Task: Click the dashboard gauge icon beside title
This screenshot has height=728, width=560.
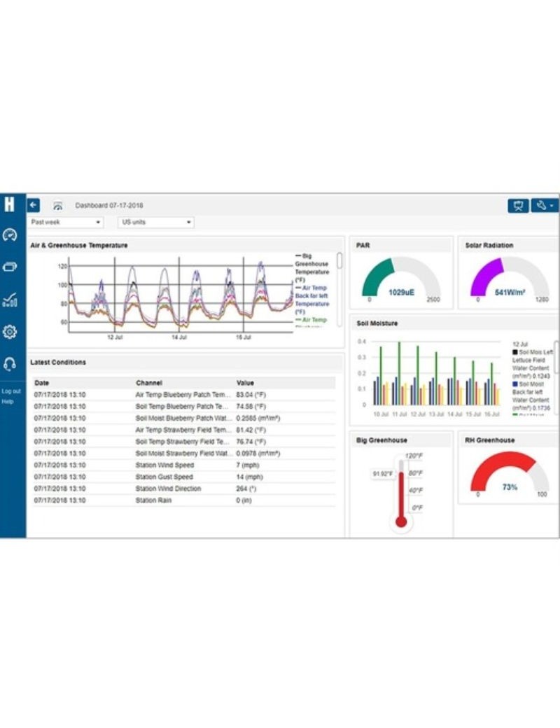Action: [x=57, y=206]
